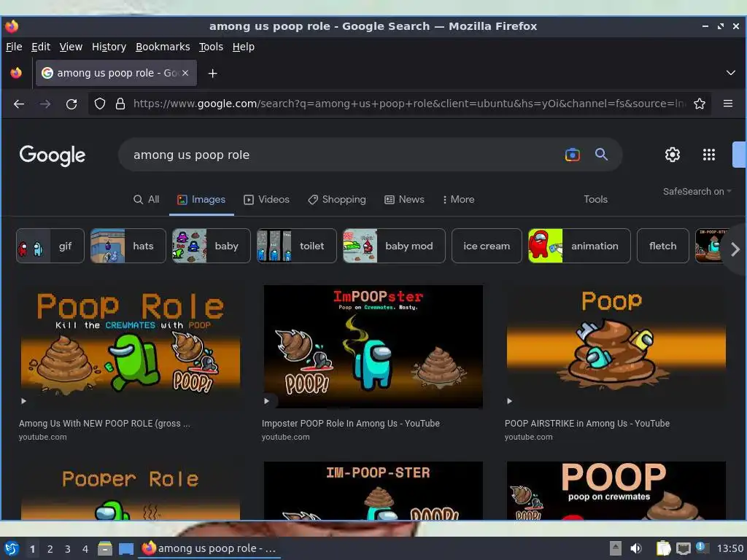Open the tracking protection shield icon

(99, 104)
